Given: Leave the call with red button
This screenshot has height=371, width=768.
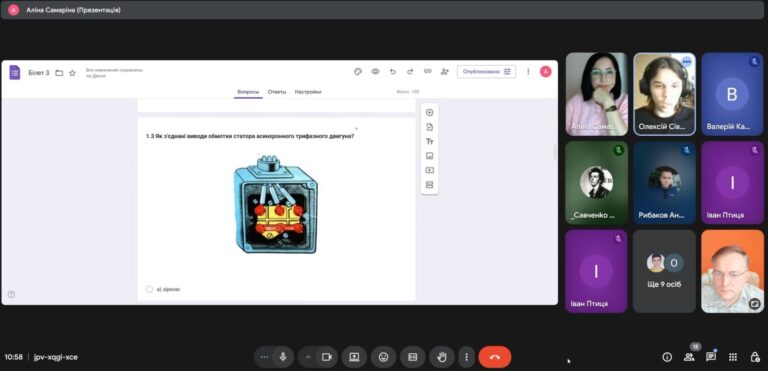Looking at the screenshot, I should 495,357.
